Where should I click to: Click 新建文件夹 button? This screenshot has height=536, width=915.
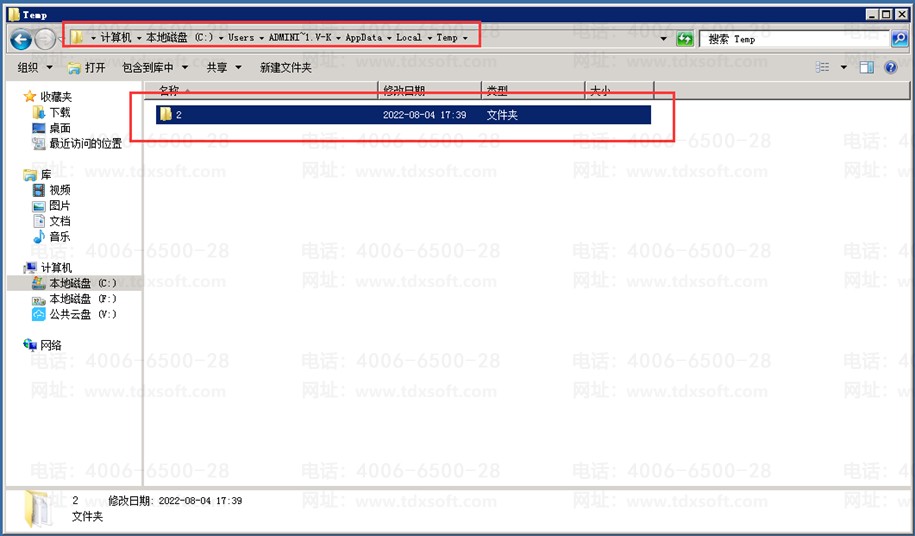tap(285, 68)
